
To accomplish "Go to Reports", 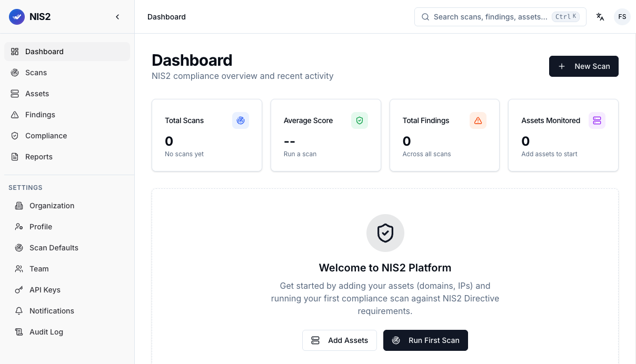I will point(67,157).
